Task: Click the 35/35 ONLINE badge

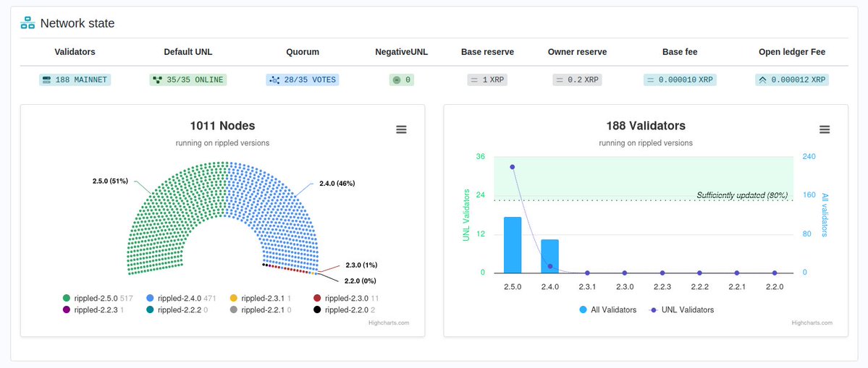Action: coord(188,80)
